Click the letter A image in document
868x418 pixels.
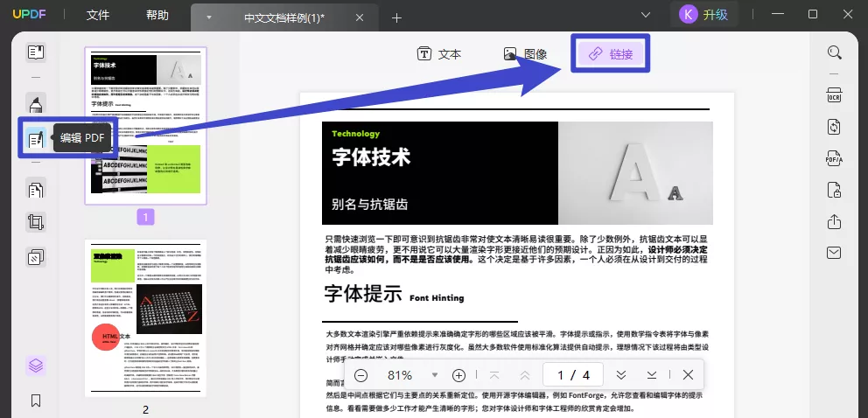635,173
